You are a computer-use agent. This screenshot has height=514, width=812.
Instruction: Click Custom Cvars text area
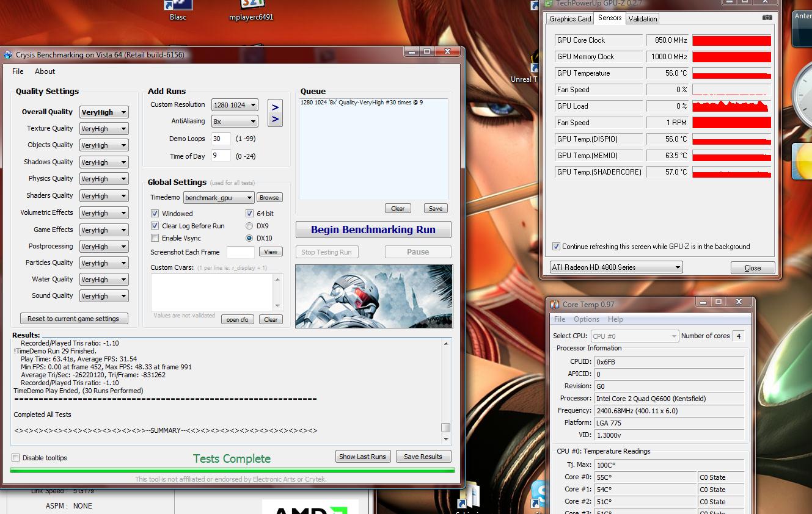click(x=212, y=292)
